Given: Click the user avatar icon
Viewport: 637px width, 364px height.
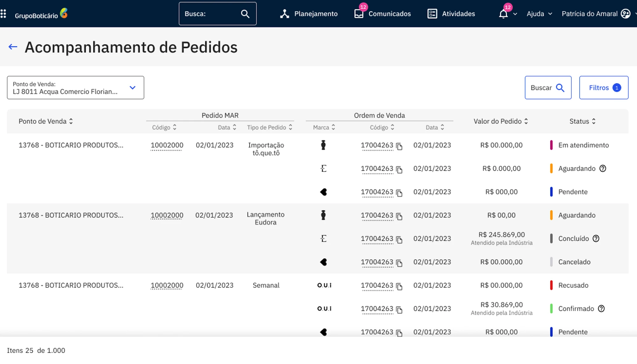Looking at the screenshot, I should click(626, 14).
